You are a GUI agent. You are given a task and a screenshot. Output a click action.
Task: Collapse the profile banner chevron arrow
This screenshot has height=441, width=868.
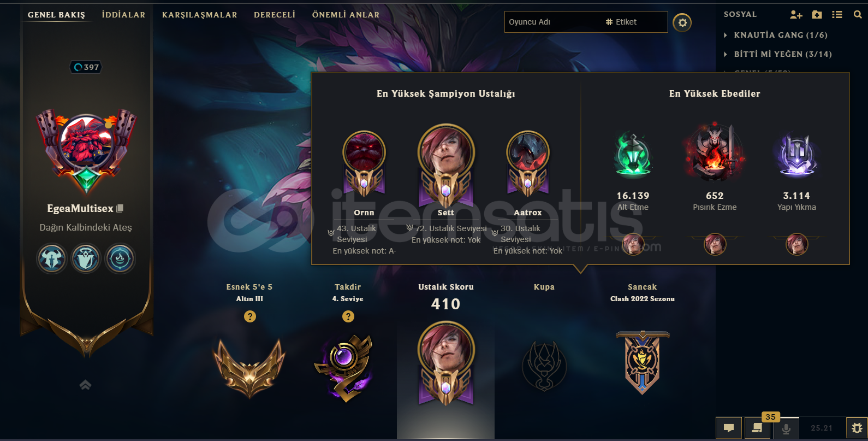point(85,385)
